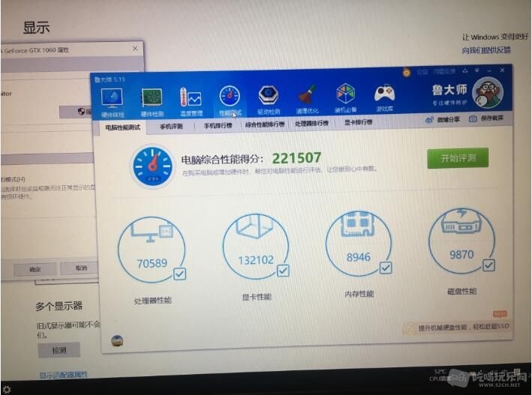532x395 pixels.
Task: Click the memory chip icon above 8946
Action: coord(358,224)
